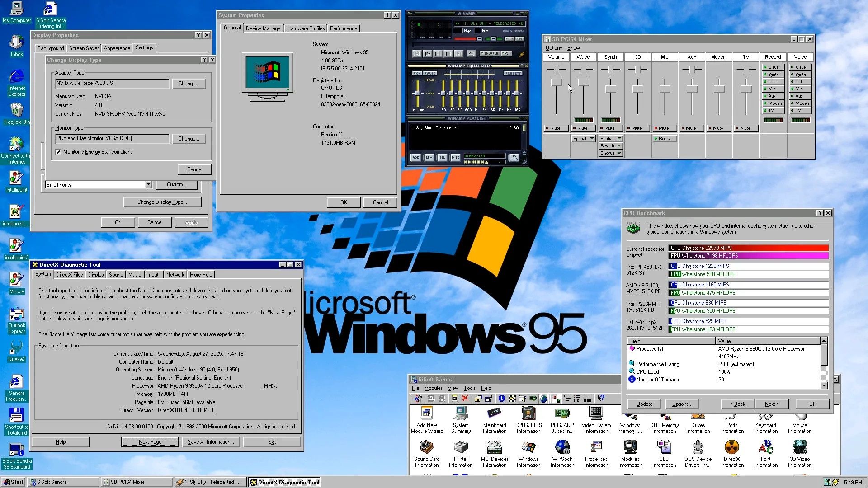Open CPU & BIOS Information module in Sandra
Screen dimensions: 868x488
(528, 420)
